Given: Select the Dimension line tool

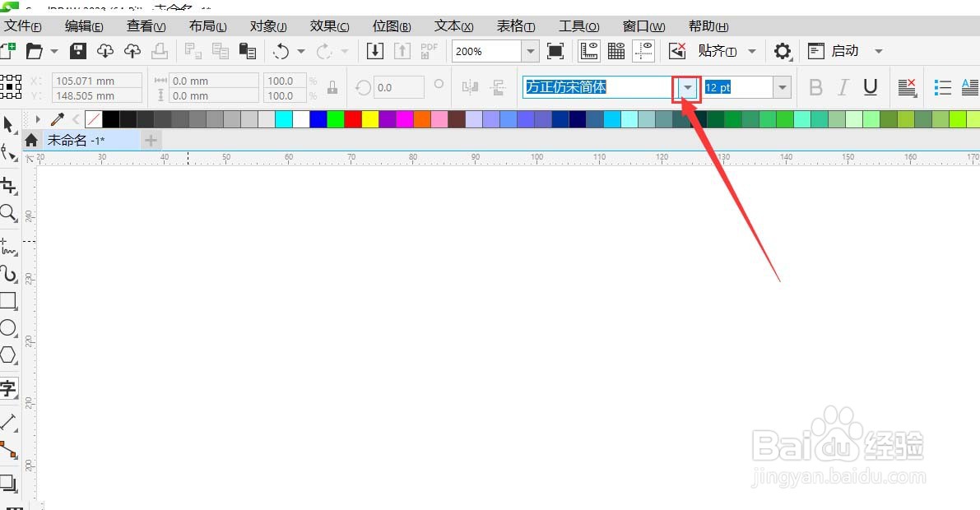Looking at the screenshot, I should click(x=9, y=422).
